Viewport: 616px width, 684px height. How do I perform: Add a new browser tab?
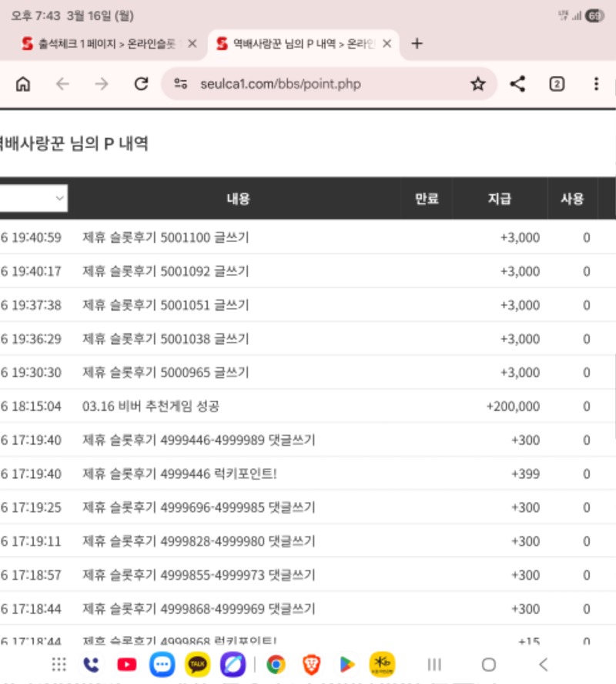(417, 44)
